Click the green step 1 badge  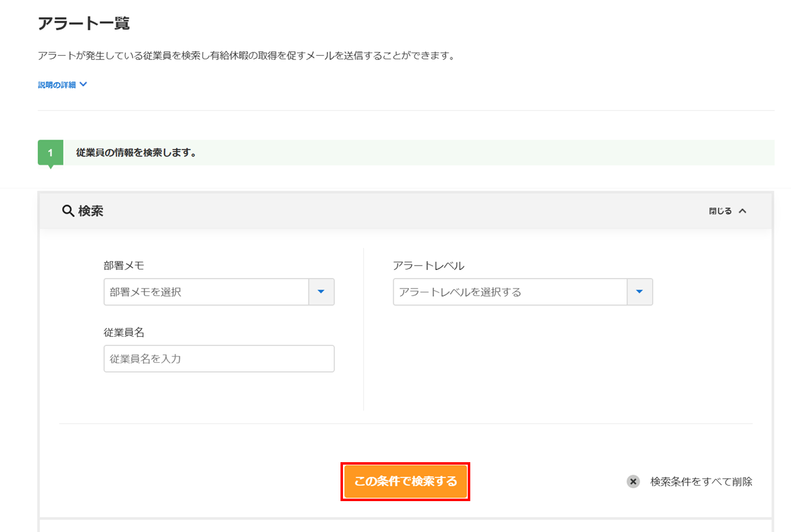pyautogui.click(x=50, y=153)
